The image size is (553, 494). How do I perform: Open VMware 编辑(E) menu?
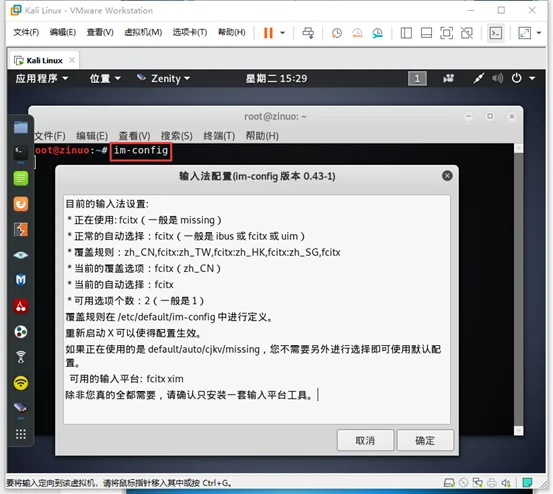point(62,32)
